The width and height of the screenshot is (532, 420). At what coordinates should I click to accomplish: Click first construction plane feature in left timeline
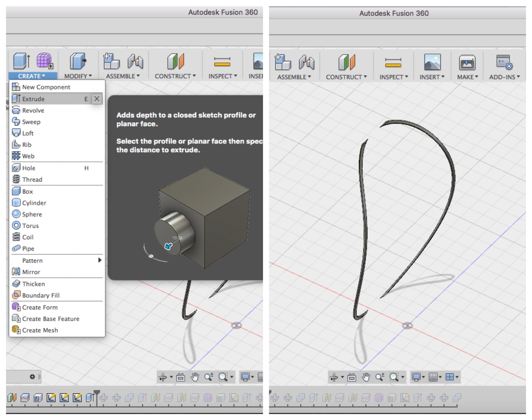(12, 398)
